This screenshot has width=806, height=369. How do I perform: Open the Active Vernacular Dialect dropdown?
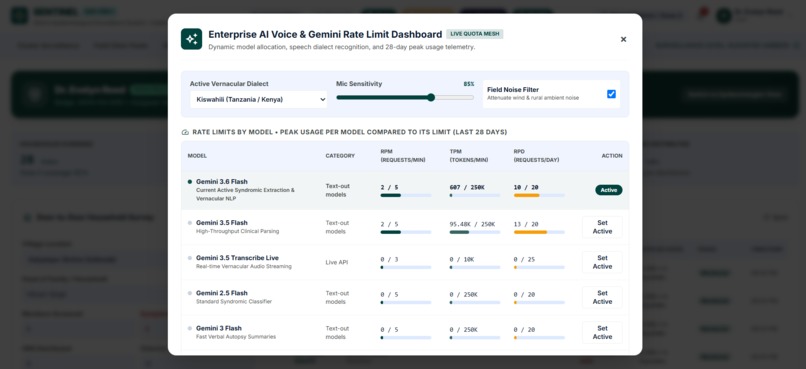point(259,99)
